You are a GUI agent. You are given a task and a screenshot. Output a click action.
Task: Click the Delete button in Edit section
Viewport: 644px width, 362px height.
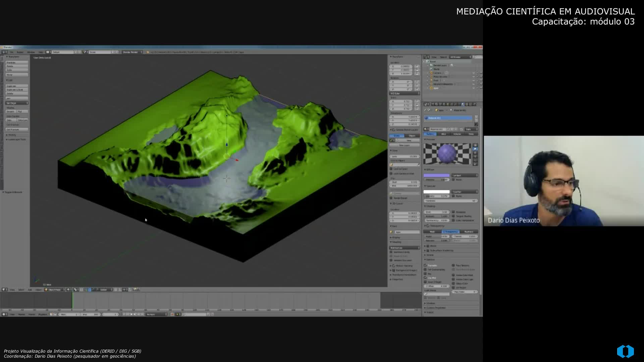click(x=17, y=94)
